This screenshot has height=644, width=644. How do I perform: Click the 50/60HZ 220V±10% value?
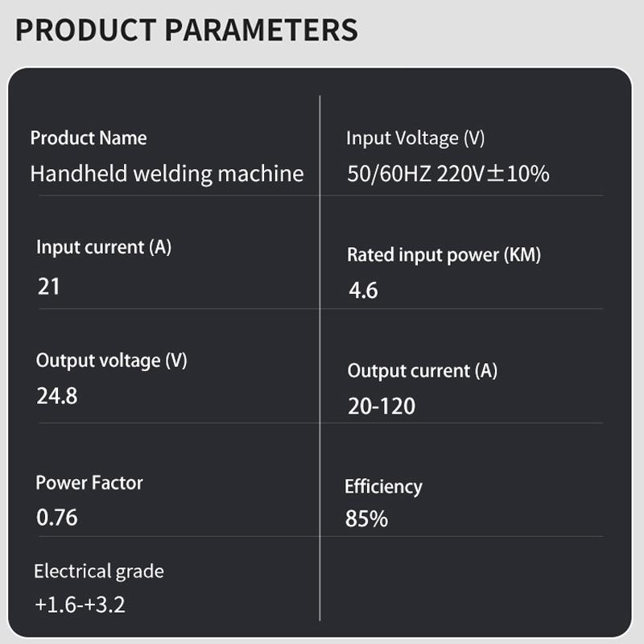coord(448,173)
